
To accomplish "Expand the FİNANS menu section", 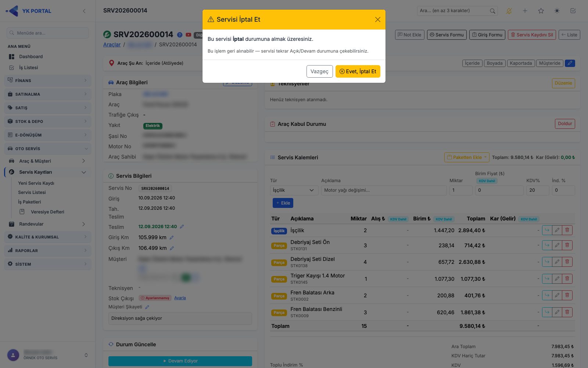I will pyautogui.click(x=48, y=80).
